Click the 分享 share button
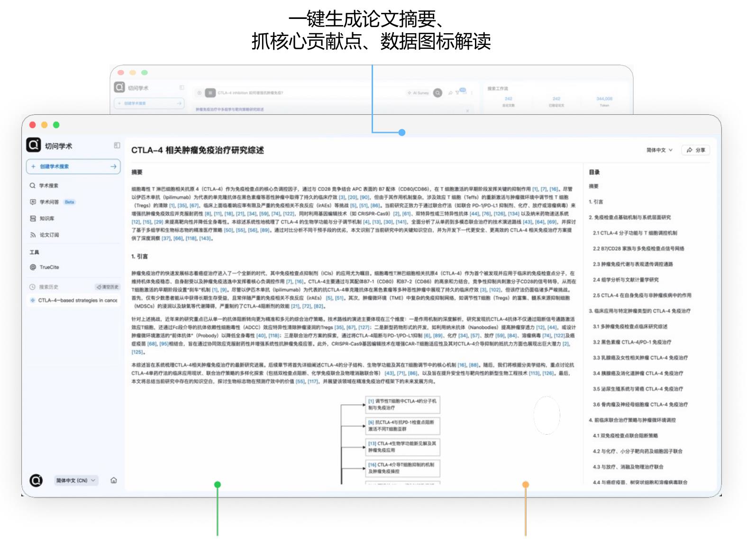 click(696, 150)
